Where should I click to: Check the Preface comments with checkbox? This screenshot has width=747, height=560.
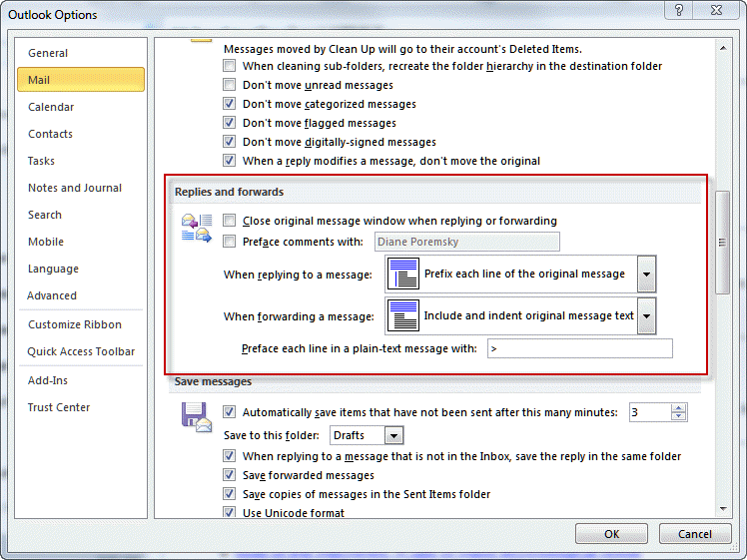coord(229,242)
